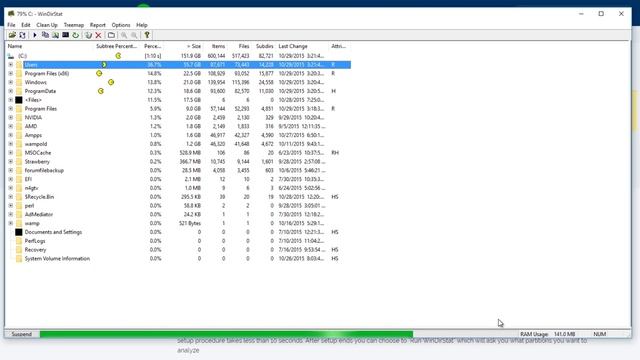Select the Program Files row
Viewport: 640px width, 360px height.
tap(178, 109)
